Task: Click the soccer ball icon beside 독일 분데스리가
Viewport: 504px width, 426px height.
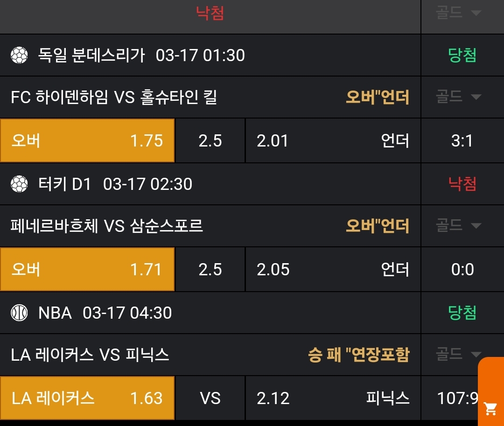Action: (20, 56)
